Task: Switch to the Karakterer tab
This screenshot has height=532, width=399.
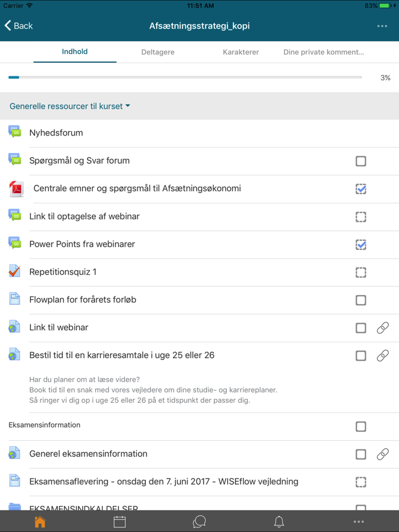Action: pos(241,52)
